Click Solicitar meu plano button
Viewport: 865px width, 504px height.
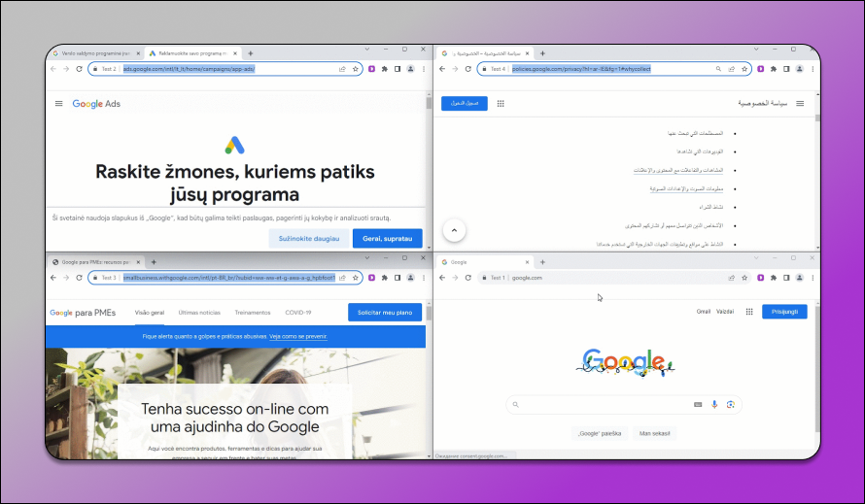(x=385, y=313)
